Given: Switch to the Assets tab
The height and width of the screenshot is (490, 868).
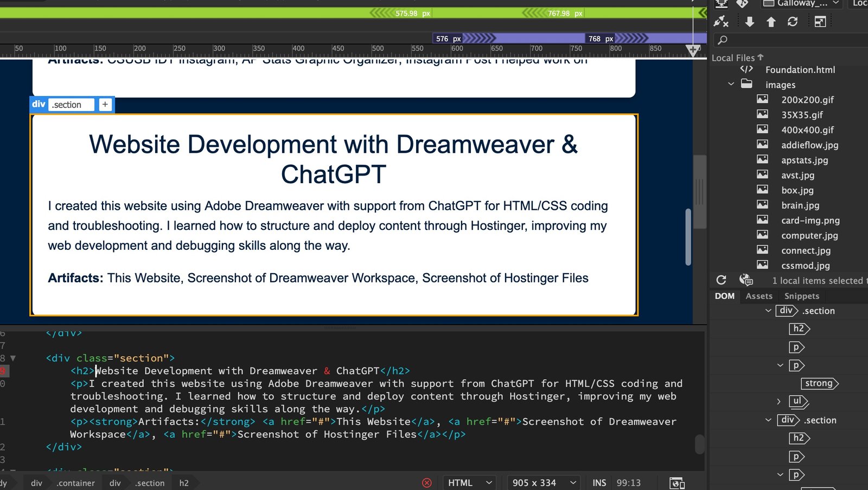Looking at the screenshot, I should click(758, 296).
